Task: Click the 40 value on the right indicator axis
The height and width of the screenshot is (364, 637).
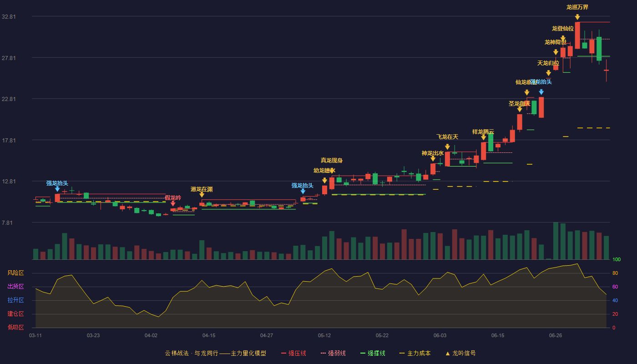Action: point(615,300)
